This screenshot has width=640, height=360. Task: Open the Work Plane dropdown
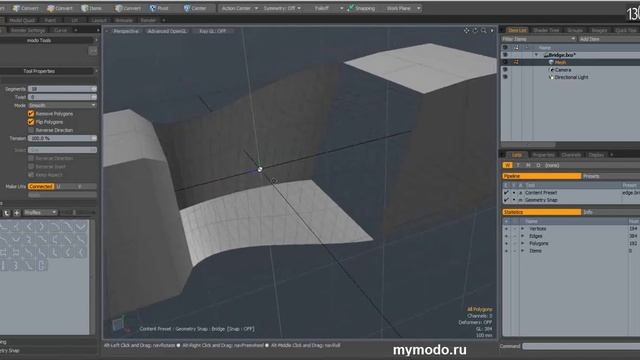[x=403, y=8]
